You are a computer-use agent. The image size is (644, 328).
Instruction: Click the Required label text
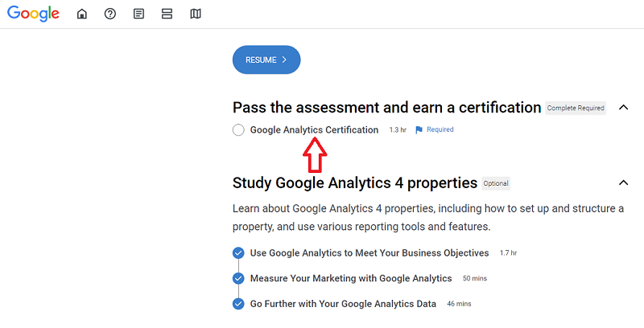440,129
